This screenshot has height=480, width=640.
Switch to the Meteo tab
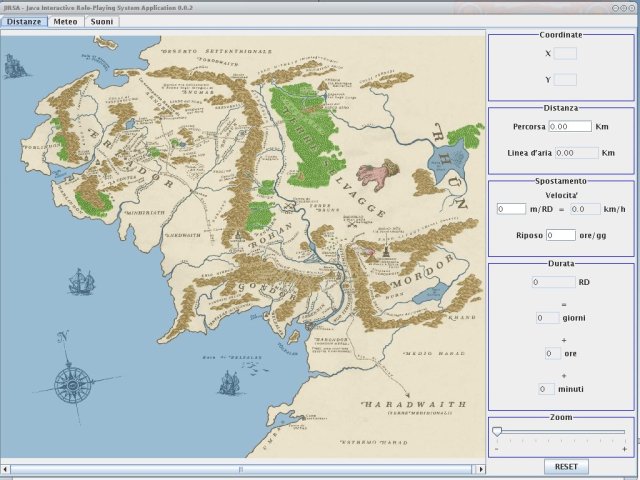click(65, 21)
